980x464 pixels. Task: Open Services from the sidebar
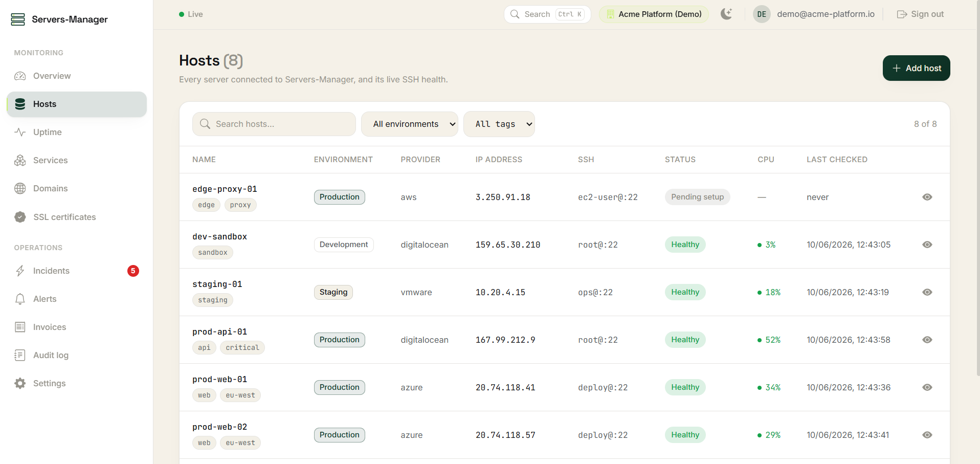pyautogui.click(x=77, y=160)
